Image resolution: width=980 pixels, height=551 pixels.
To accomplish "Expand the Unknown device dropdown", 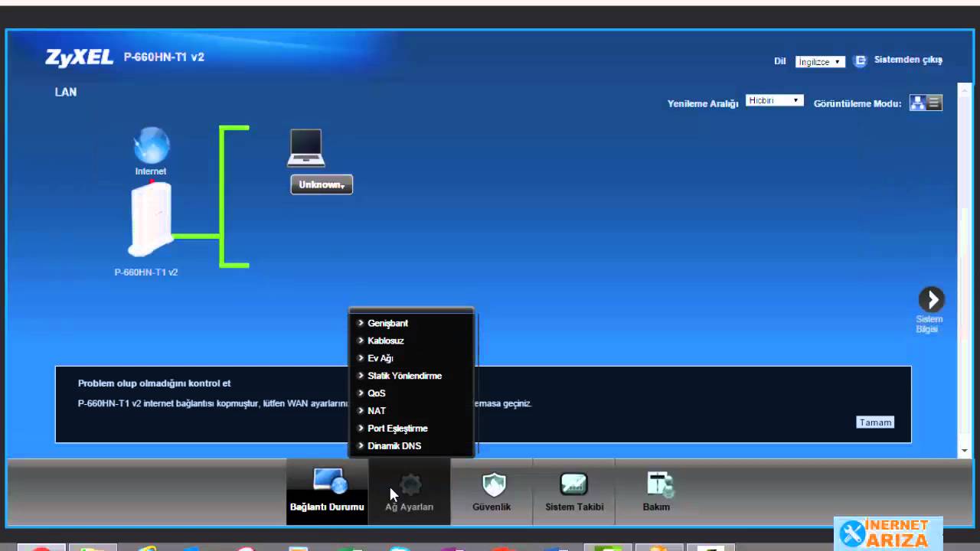I will click(322, 184).
